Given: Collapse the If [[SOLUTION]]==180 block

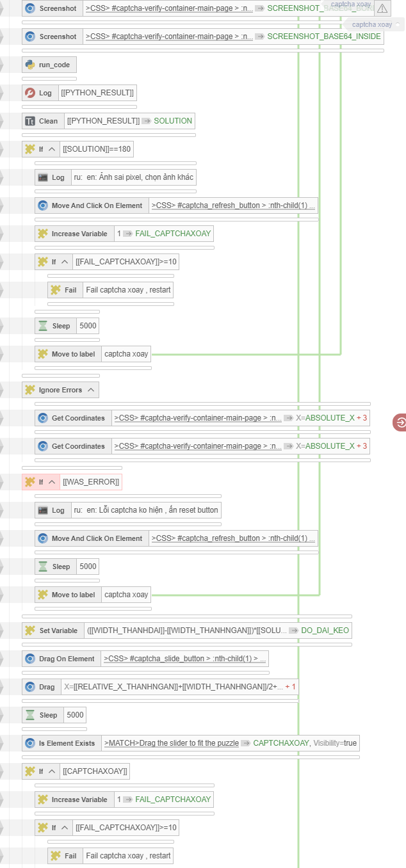Looking at the screenshot, I should tap(52, 149).
